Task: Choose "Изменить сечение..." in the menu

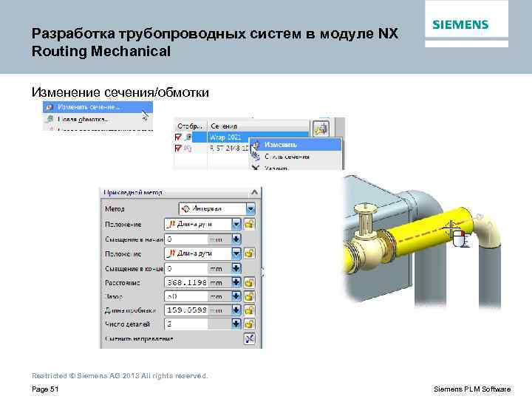Action: pos(98,107)
